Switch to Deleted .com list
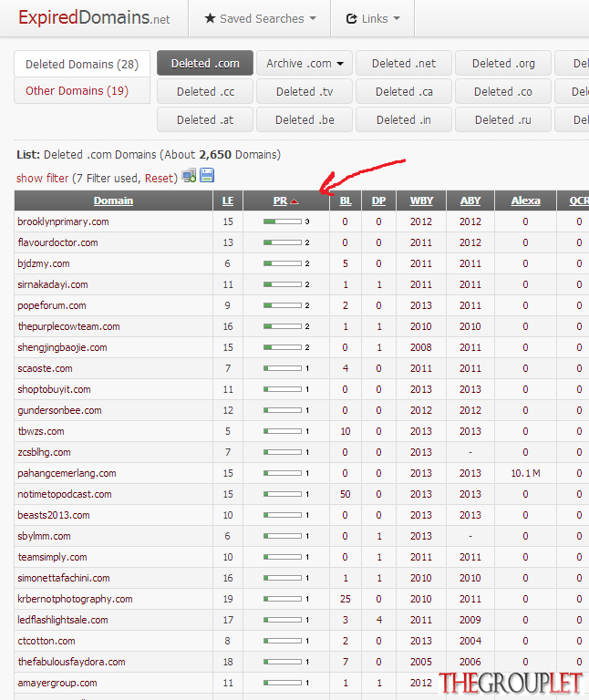 (205, 64)
